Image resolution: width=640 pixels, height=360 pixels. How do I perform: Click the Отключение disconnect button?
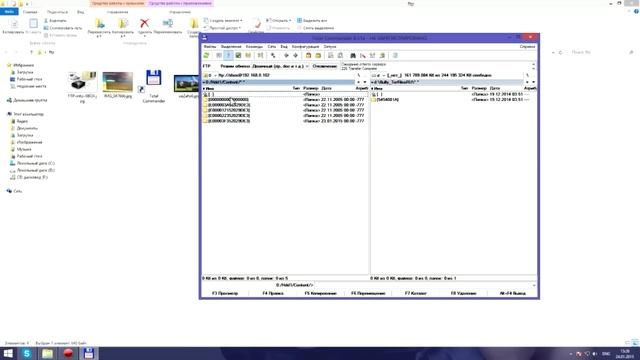click(x=325, y=66)
